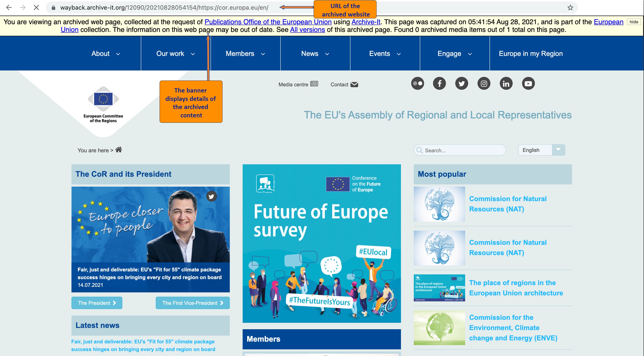Expand the Events menu
Viewport: 644px width, 356px height.
coord(385,54)
